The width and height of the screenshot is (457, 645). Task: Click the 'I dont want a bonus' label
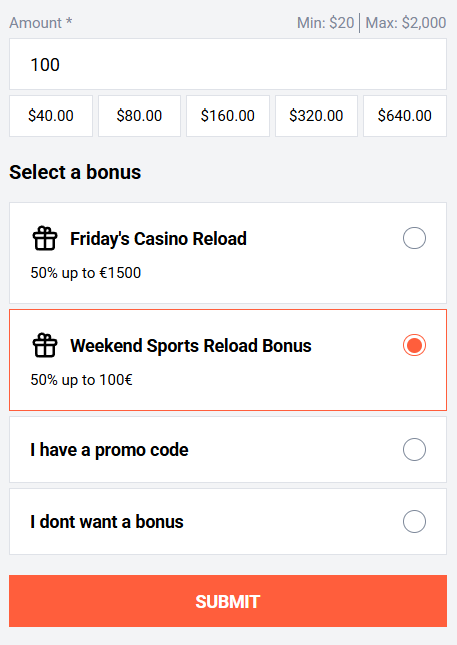(107, 522)
